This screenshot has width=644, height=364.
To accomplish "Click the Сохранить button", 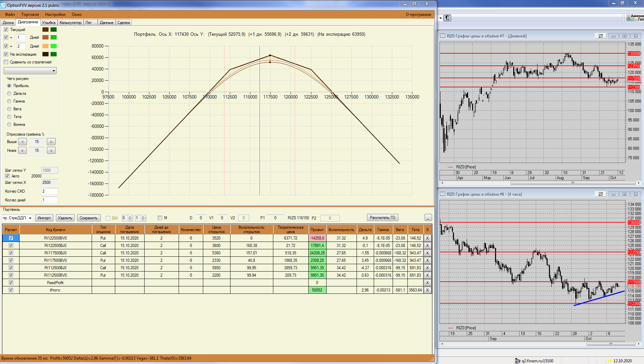I will click(x=89, y=218).
